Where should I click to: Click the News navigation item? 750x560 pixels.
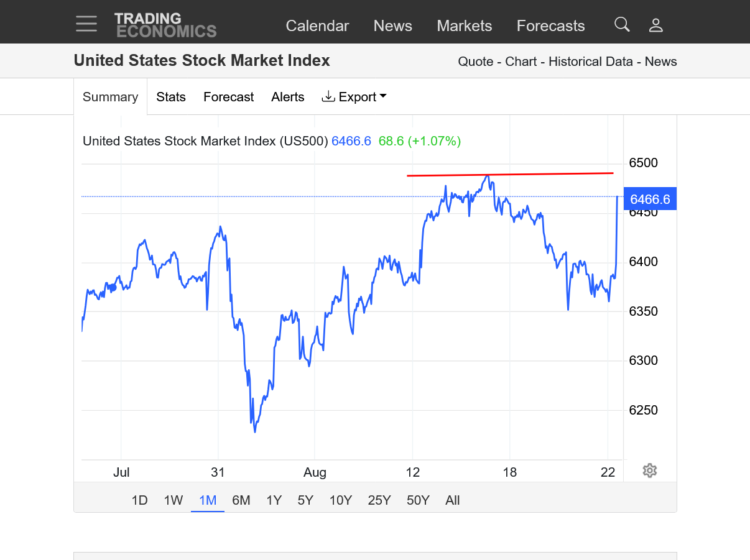point(392,26)
